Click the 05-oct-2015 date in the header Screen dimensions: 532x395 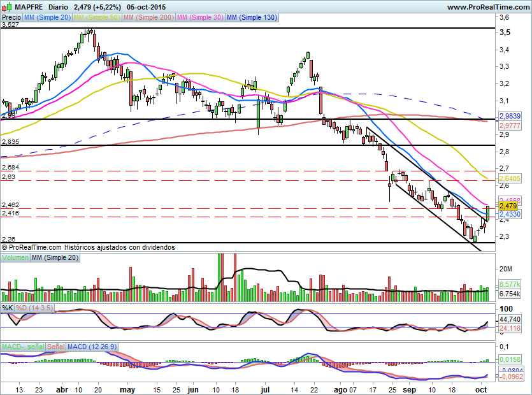point(147,7)
